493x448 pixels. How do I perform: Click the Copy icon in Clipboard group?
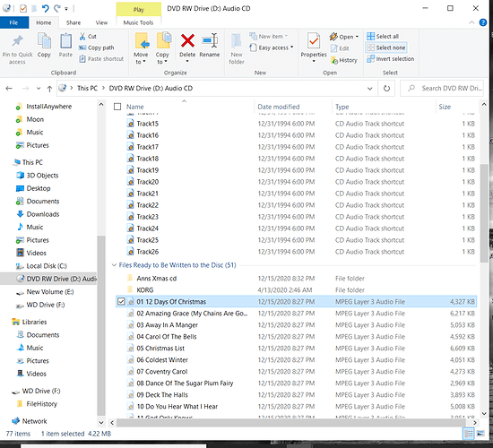(44, 41)
